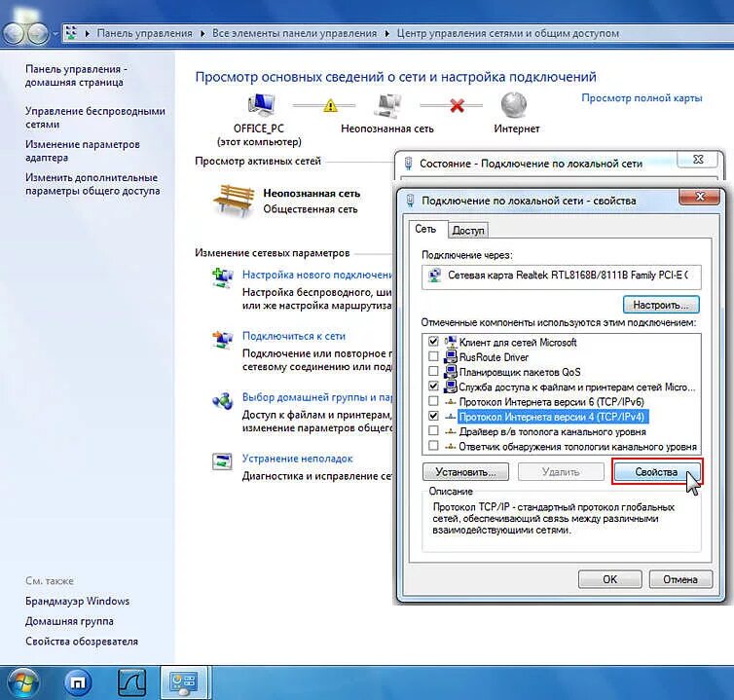Open Устранение неполадок link
The image size is (734, 700).
297,459
